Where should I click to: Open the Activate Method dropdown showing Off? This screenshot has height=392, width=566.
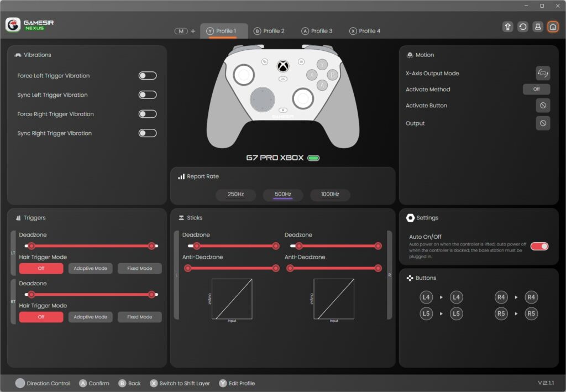click(x=536, y=90)
